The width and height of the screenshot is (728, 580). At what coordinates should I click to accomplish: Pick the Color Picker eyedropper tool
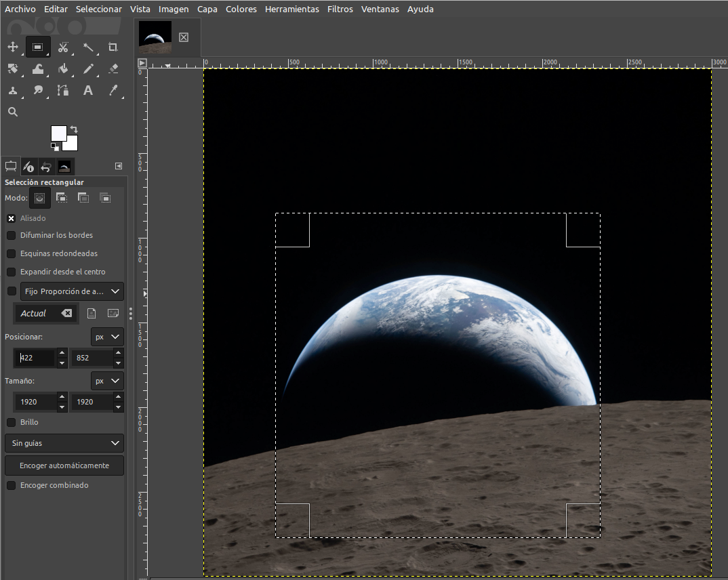click(113, 90)
